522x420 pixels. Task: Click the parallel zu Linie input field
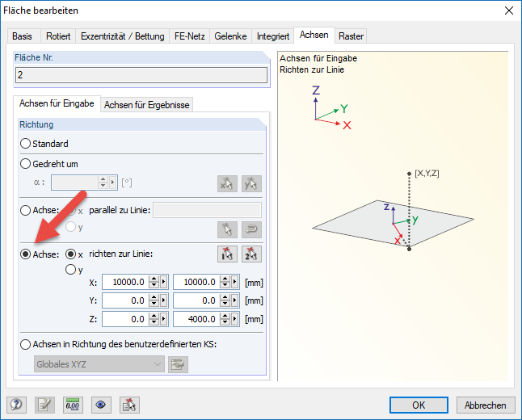click(x=207, y=210)
